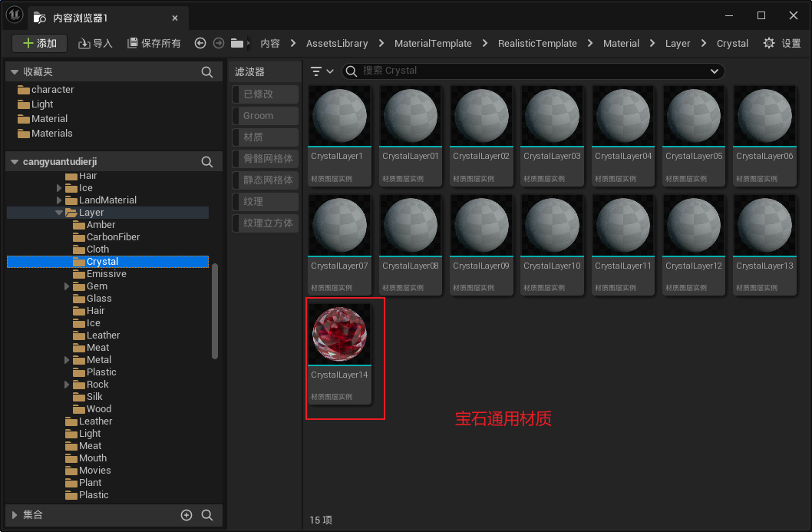Image resolution: width=812 pixels, height=532 pixels.
Task: Click search icon in Favorites (收藏夹) header
Action: 207,72
